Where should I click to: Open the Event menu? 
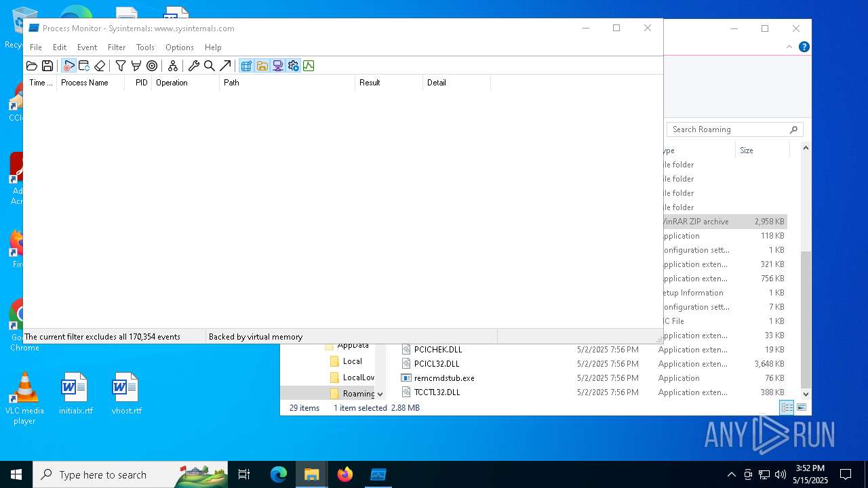87,47
